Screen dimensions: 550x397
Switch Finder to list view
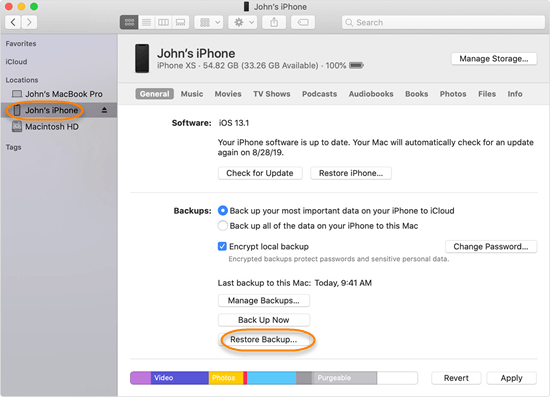pos(146,22)
